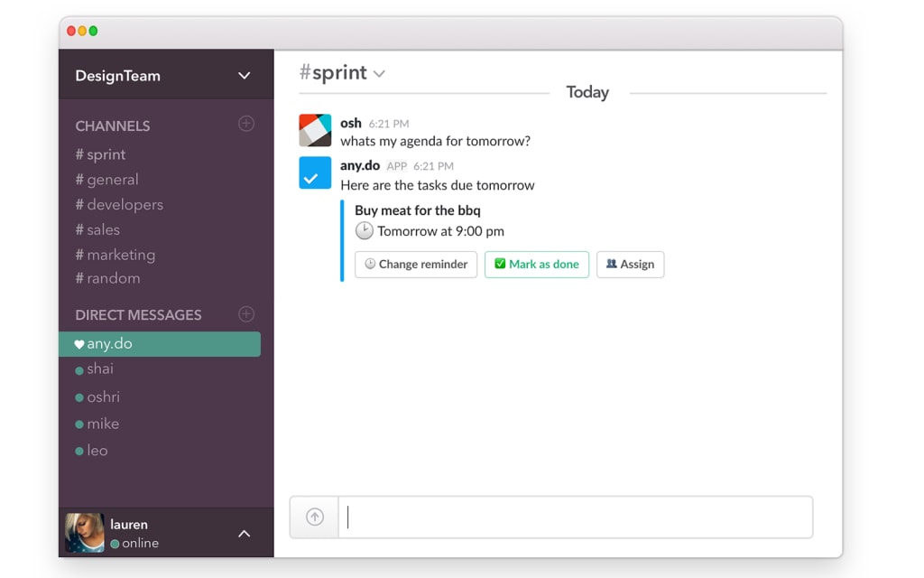Click the Today date divider label
Screen dimensions: 924x578
[x=587, y=92]
